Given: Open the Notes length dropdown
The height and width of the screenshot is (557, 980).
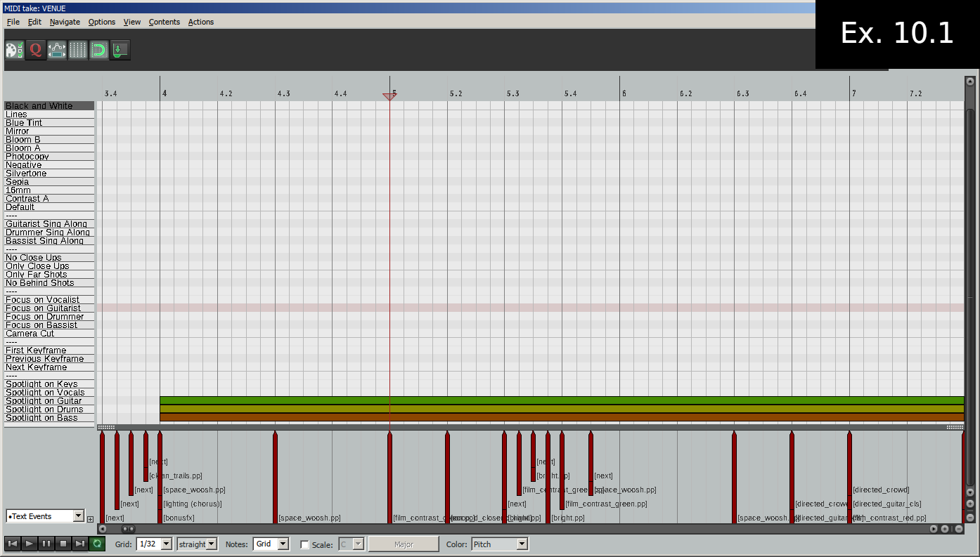Looking at the screenshot, I should [271, 544].
